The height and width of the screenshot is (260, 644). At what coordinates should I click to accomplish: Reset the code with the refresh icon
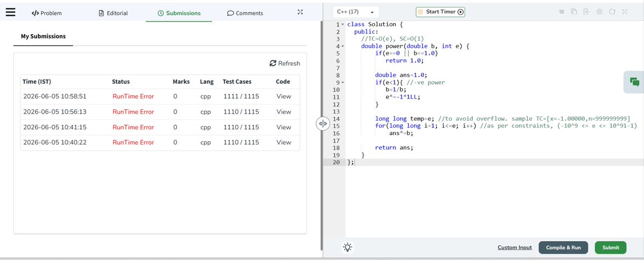[x=612, y=12]
